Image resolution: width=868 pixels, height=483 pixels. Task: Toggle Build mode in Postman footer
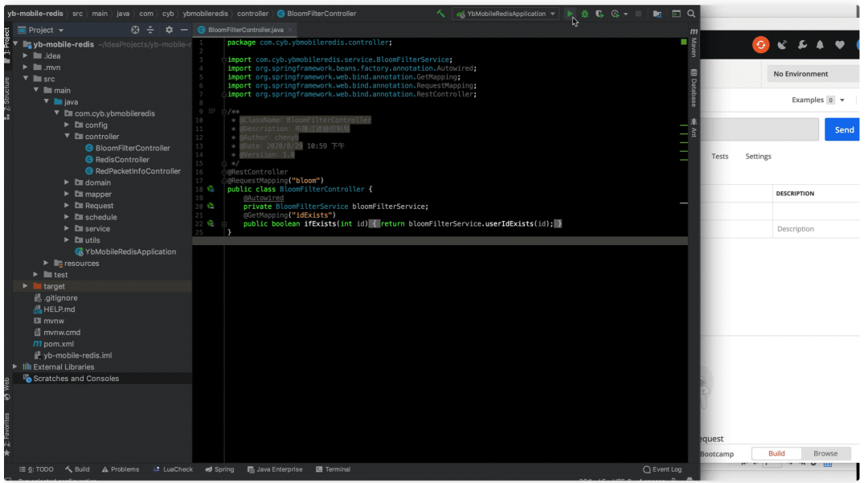[776, 453]
